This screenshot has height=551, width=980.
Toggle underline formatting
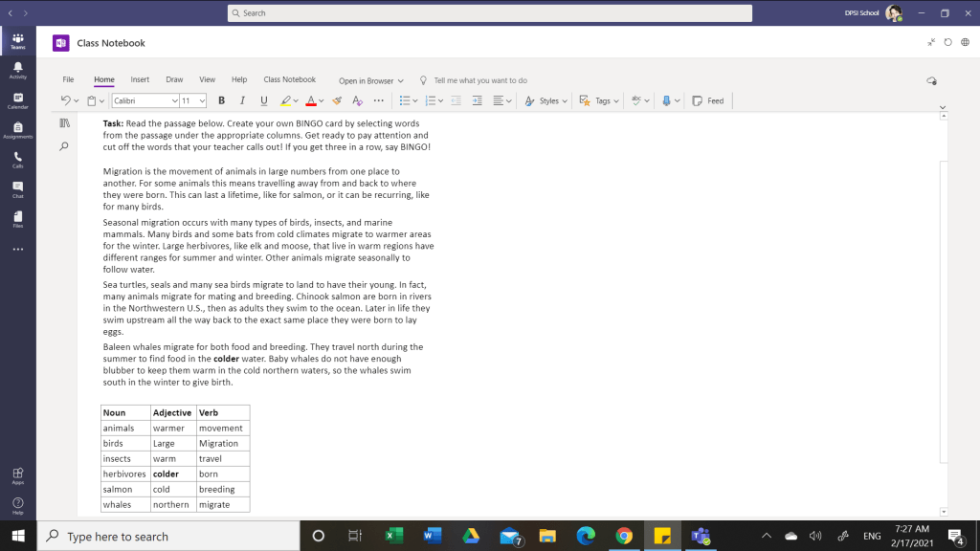coord(263,100)
